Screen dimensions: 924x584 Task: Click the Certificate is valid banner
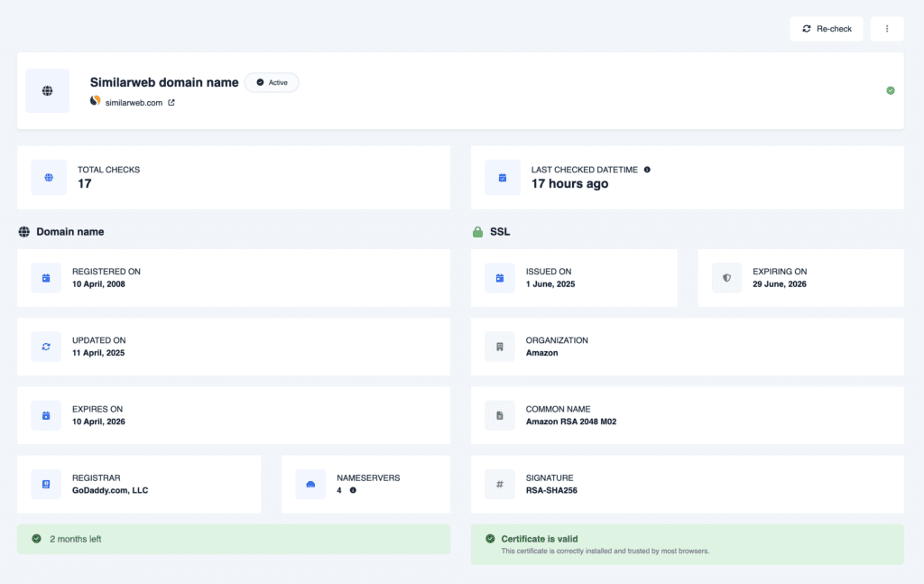687,544
